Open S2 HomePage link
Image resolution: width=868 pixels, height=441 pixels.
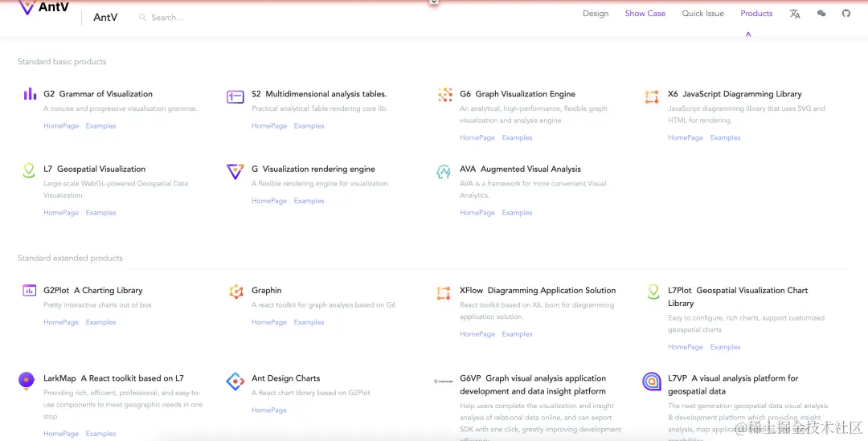(x=269, y=125)
